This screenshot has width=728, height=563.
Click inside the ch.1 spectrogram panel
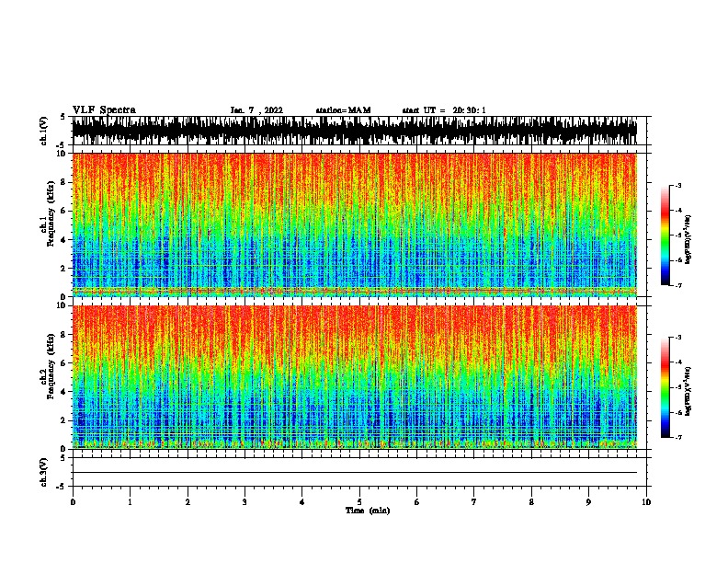coord(355,224)
